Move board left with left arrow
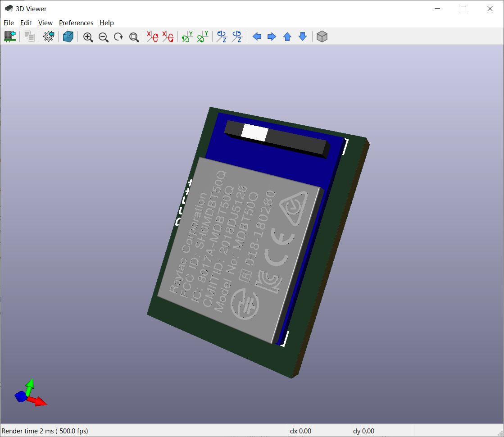The height and width of the screenshot is (437, 504). coord(257,37)
